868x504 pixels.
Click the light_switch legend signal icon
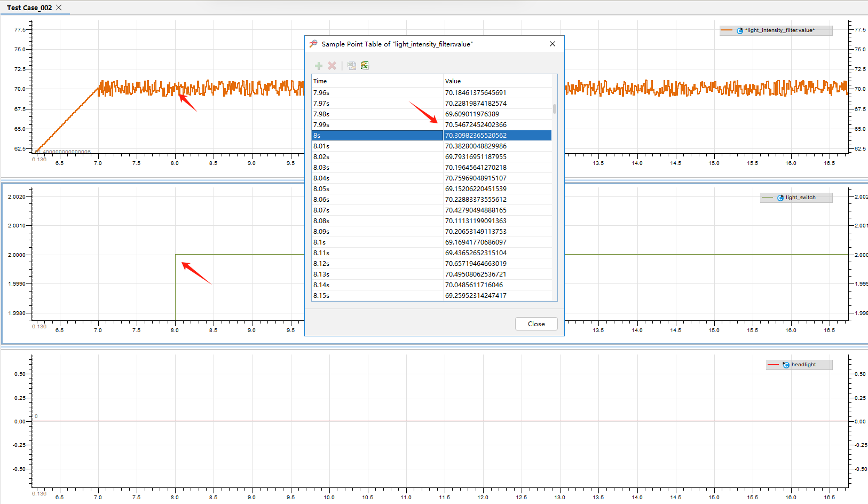(x=780, y=198)
